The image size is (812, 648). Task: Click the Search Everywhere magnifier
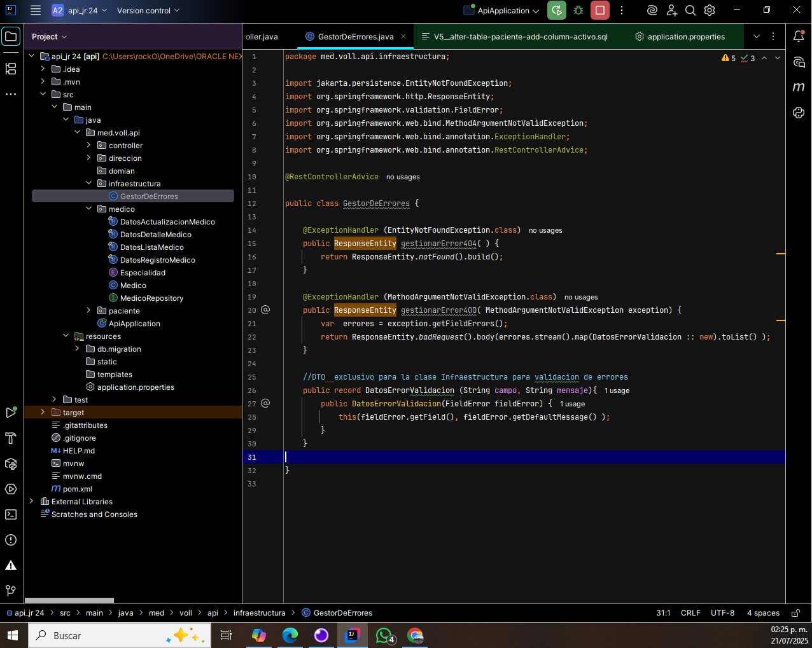690,10
